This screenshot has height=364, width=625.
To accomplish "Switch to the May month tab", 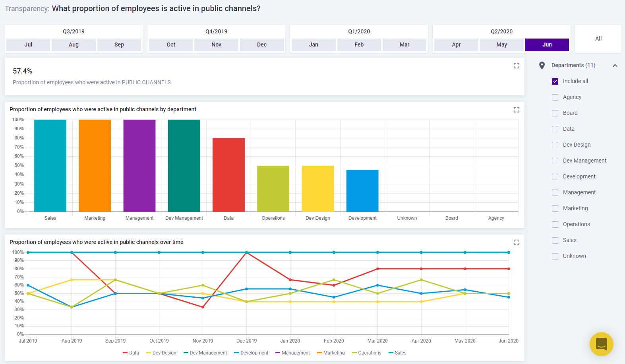I will pos(501,45).
